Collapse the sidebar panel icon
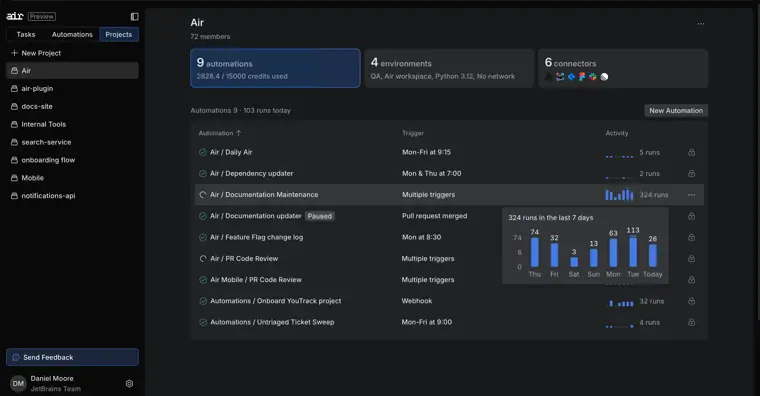The width and height of the screenshot is (760, 396). click(x=134, y=16)
